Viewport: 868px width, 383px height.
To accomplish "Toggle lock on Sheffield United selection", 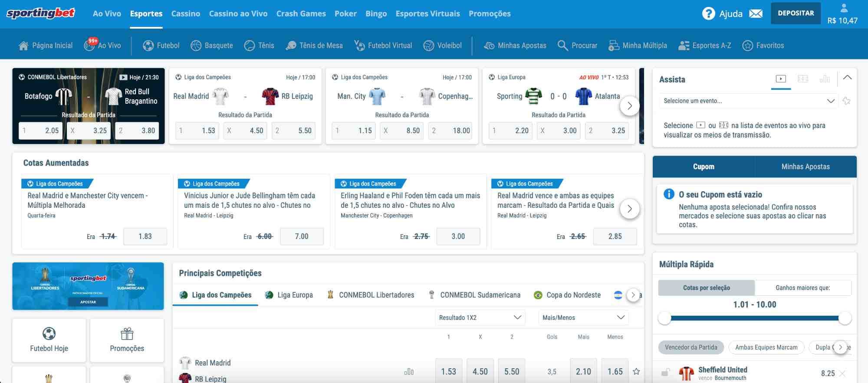I will tap(665, 373).
